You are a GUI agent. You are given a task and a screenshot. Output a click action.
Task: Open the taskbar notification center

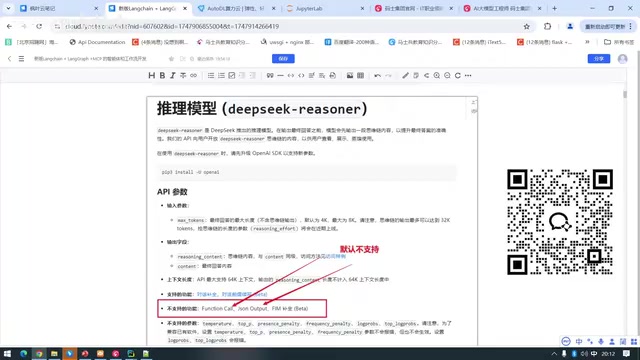coord(627,353)
